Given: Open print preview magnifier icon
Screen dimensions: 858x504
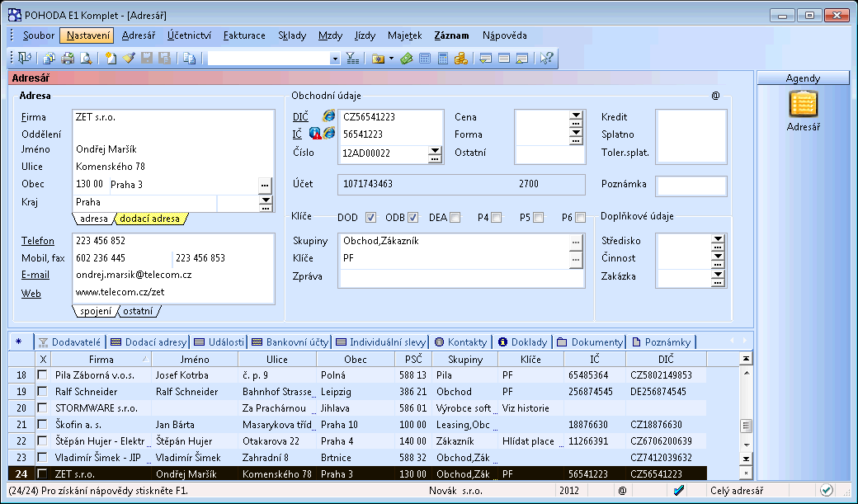Looking at the screenshot, I should 86,58.
